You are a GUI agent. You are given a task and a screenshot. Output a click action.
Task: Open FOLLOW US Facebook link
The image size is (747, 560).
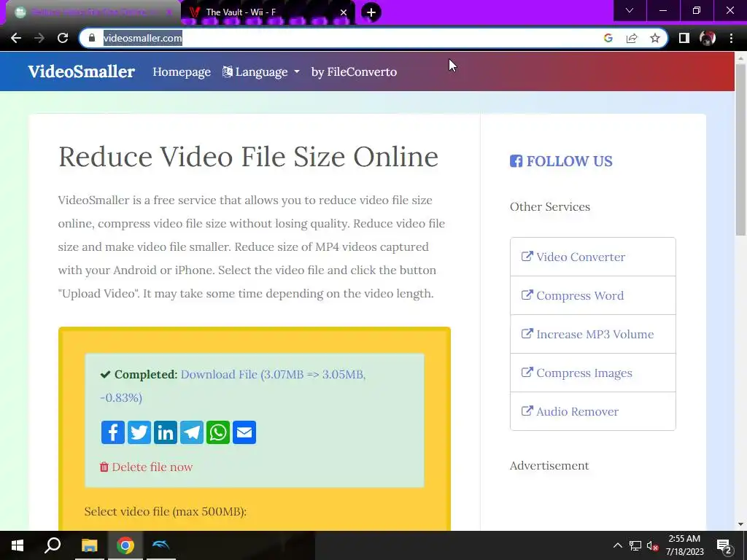click(561, 161)
